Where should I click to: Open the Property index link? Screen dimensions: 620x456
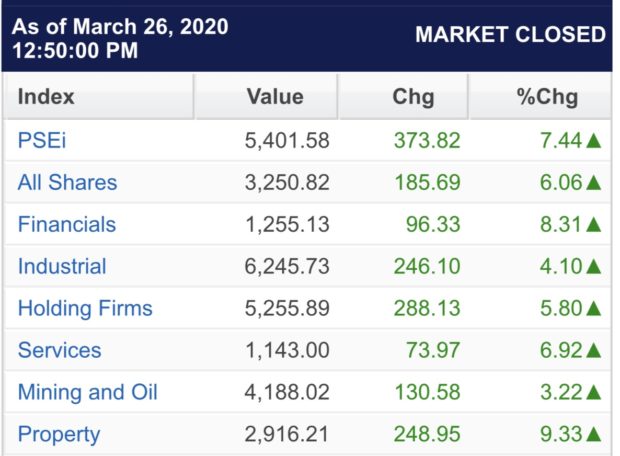[x=59, y=435]
